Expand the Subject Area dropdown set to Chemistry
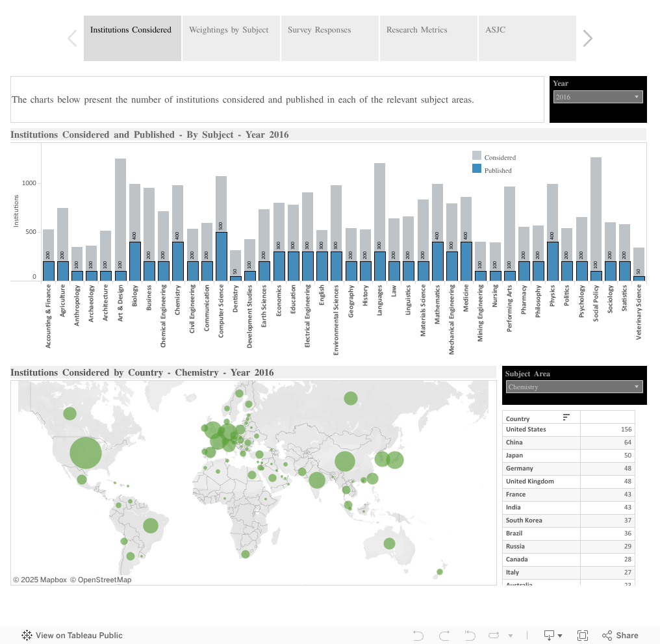 coord(574,387)
